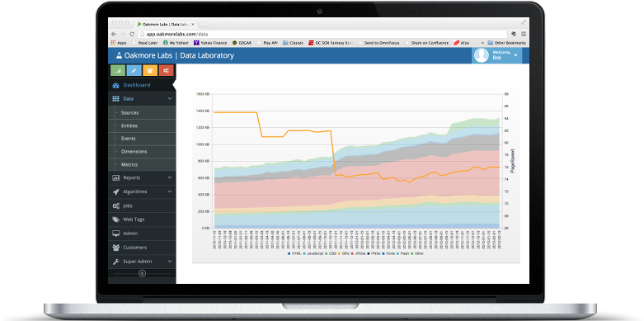Show more bookmarks via the overflow chevron

pos(482,43)
